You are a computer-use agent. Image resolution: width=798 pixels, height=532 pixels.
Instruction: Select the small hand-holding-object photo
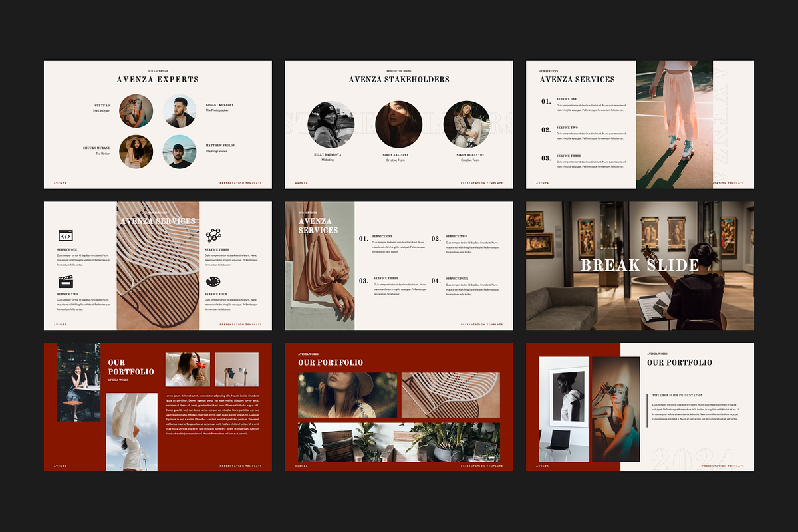[237, 369]
